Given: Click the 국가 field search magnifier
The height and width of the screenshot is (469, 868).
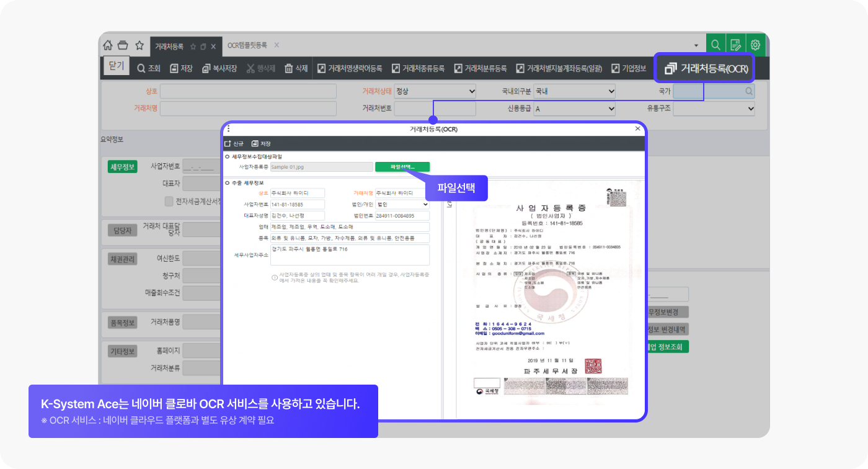Looking at the screenshot, I should [x=749, y=91].
